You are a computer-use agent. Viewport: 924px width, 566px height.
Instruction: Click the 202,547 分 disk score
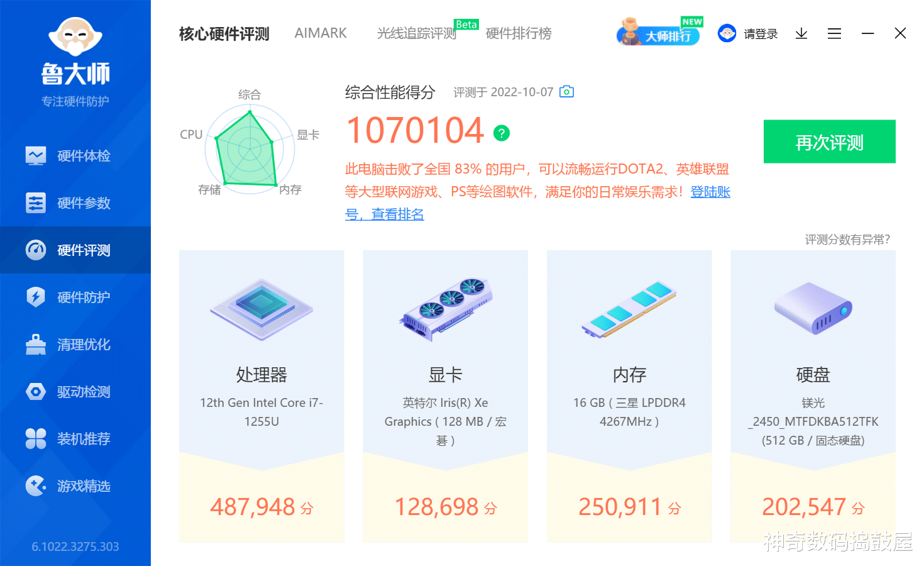pyautogui.click(x=813, y=507)
